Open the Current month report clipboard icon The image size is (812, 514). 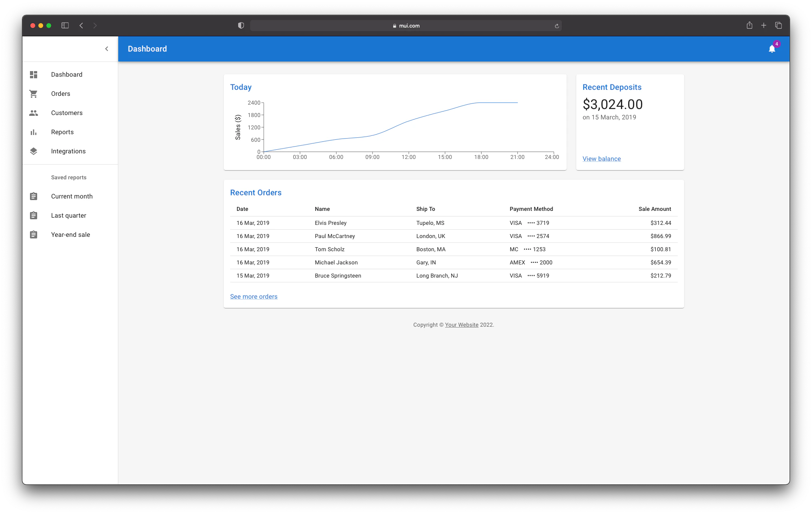[x=34, y=196]
